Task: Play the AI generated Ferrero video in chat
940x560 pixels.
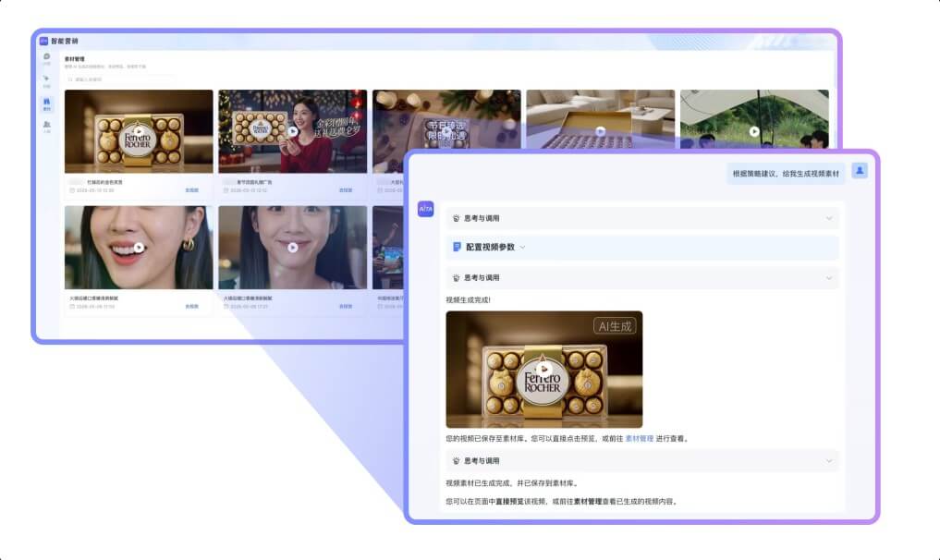Action: [x=544, y=370]
